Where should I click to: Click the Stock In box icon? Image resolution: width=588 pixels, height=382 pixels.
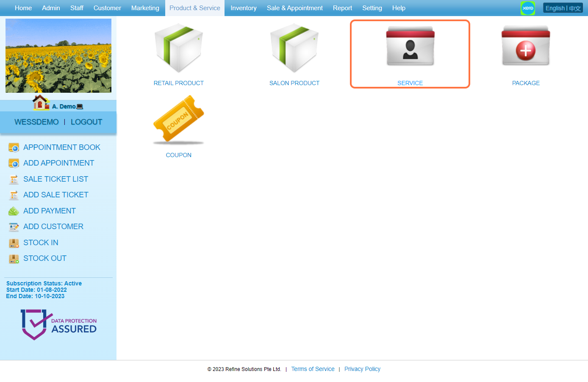[14, 243]
